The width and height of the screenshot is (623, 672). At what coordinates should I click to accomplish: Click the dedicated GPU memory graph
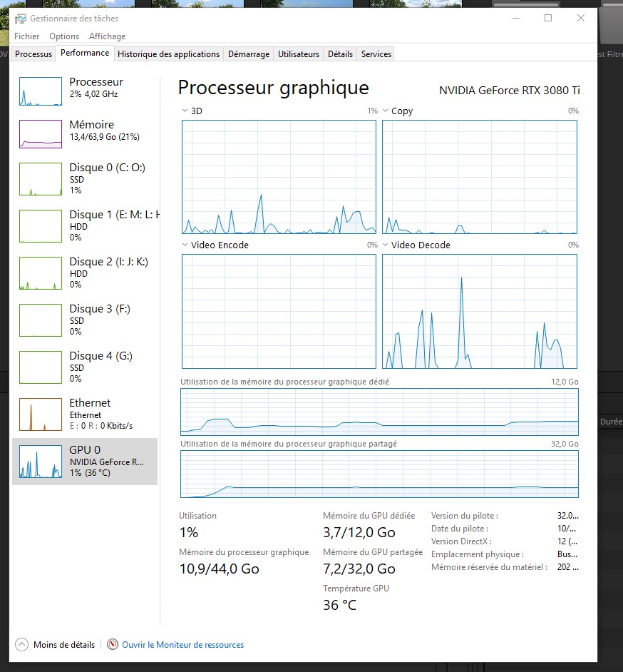379,412
